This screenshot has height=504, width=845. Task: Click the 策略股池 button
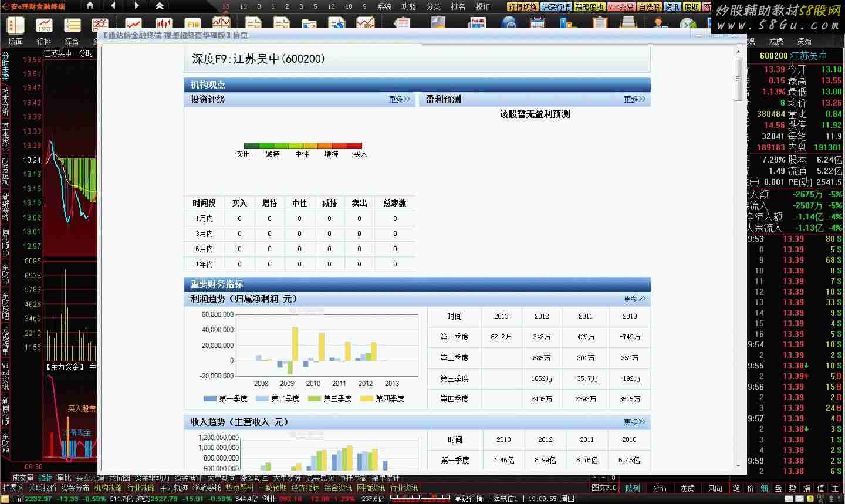click(590, 6)
